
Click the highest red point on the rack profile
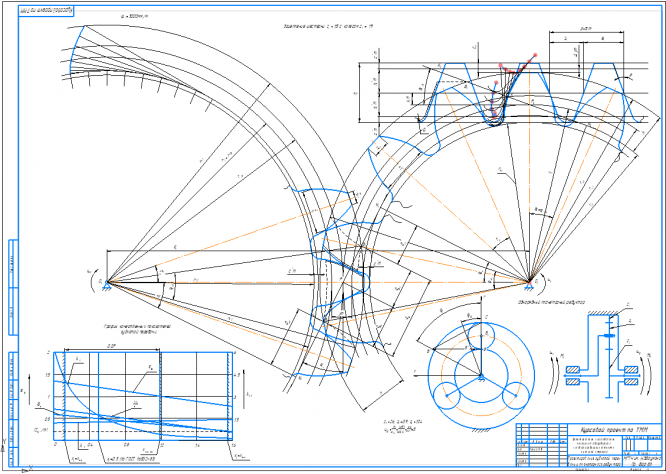click(535, 54)
